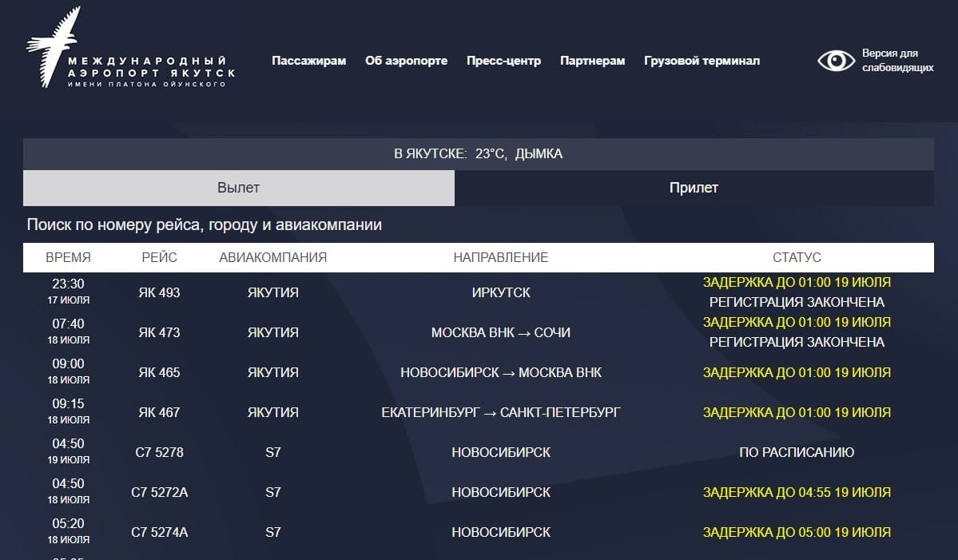The height and width of the screenshot is (560, 958).
Task: Click status ЗАДЕРЖКА ДО 05:00 19 ИЮЛЯ
Action: click(x=797, y=533)
